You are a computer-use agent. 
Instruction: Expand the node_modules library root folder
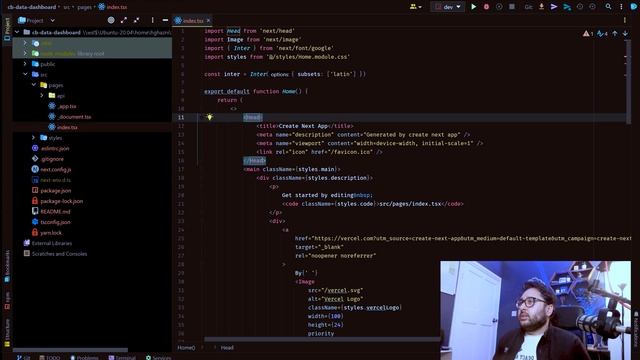25,53
